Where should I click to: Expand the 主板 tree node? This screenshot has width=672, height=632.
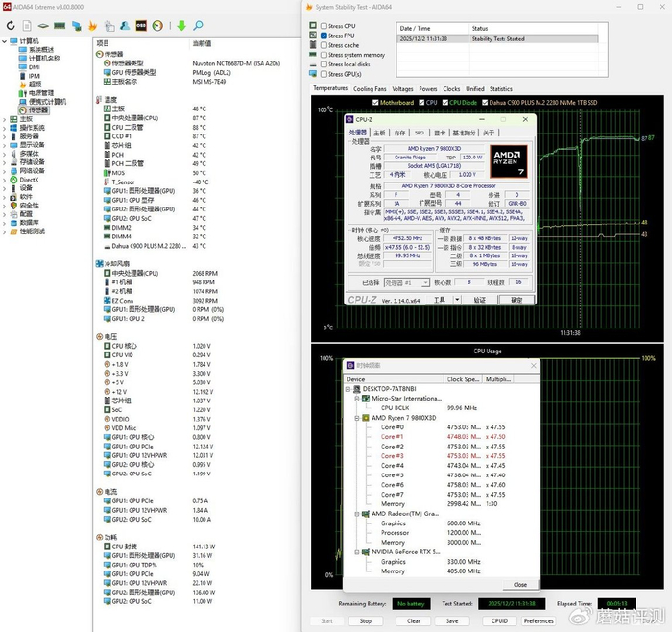pos(5,119)
